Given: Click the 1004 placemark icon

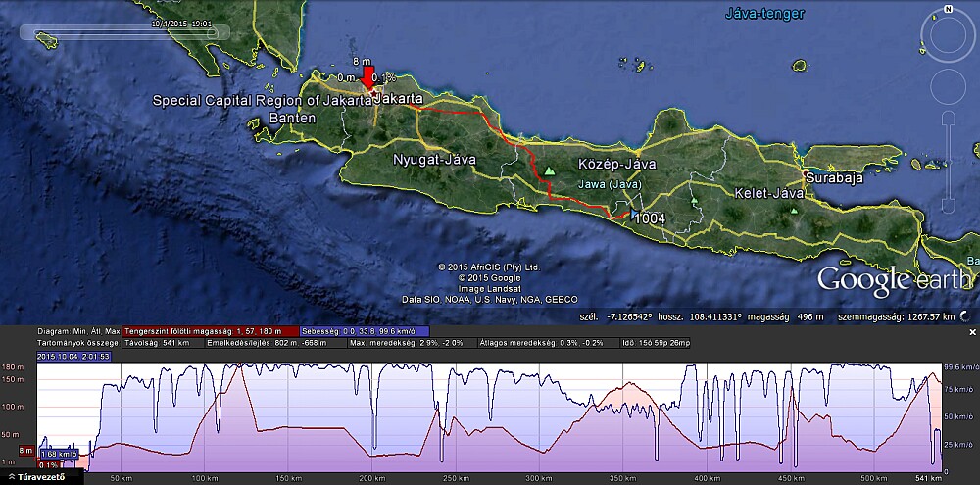Looking at the screenshot, I should click(635, 216).
